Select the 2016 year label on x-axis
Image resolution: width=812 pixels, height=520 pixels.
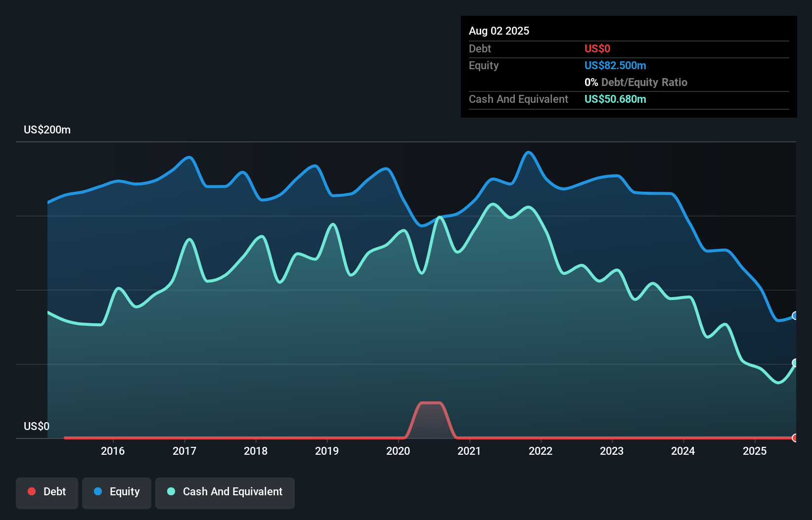click(x=113, y=451)
